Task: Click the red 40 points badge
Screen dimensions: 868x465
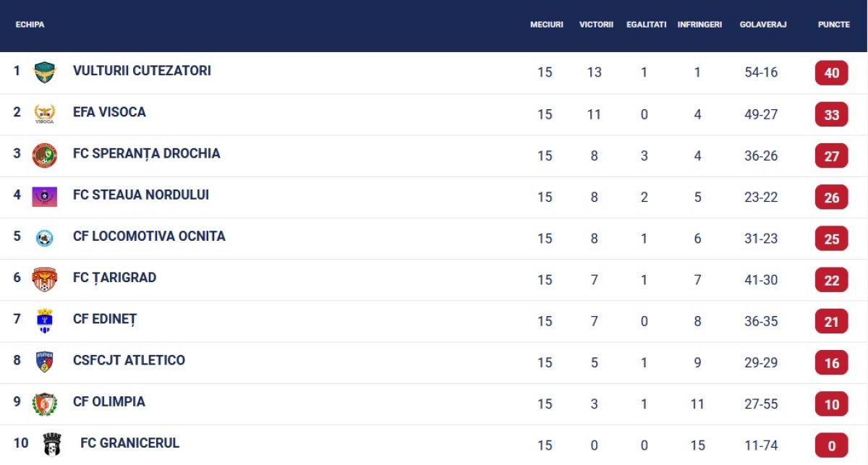Action: (x=832, y=73)
